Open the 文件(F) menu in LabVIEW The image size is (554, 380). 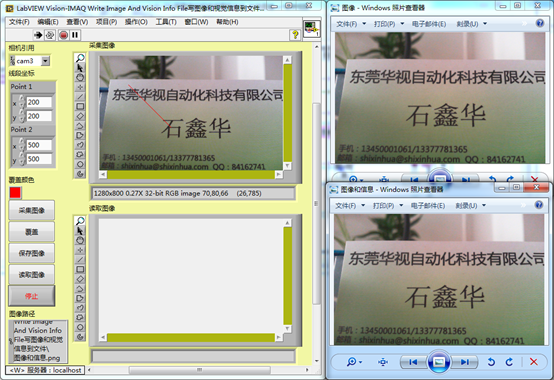(x=19, y=22)
